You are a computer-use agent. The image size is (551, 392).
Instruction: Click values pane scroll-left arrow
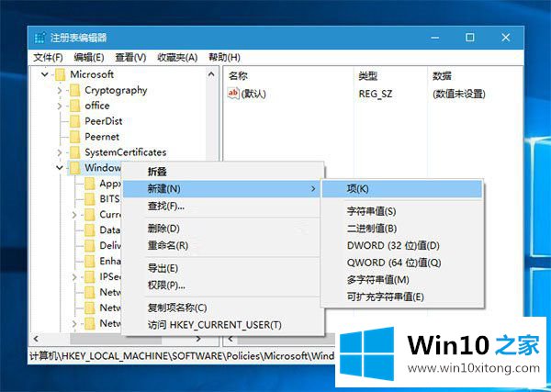coord(231,339)
